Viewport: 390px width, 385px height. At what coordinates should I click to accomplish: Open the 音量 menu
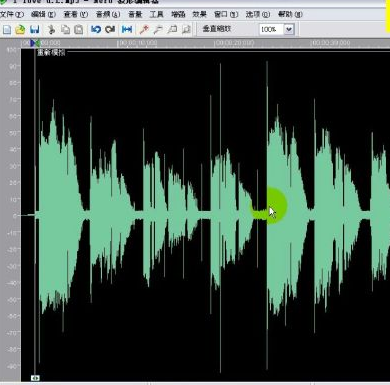pyautogui.click(x=135, y=14)
